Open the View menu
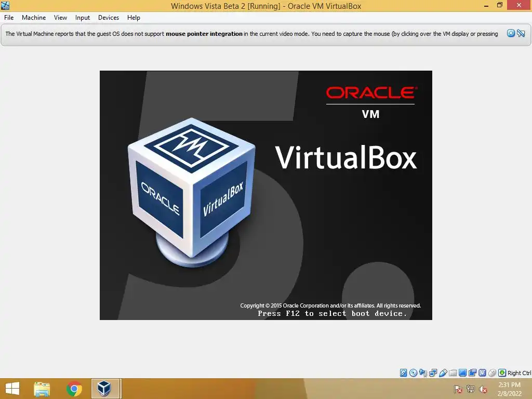Screen dimensions: 532x399 (x=60, y=18)
